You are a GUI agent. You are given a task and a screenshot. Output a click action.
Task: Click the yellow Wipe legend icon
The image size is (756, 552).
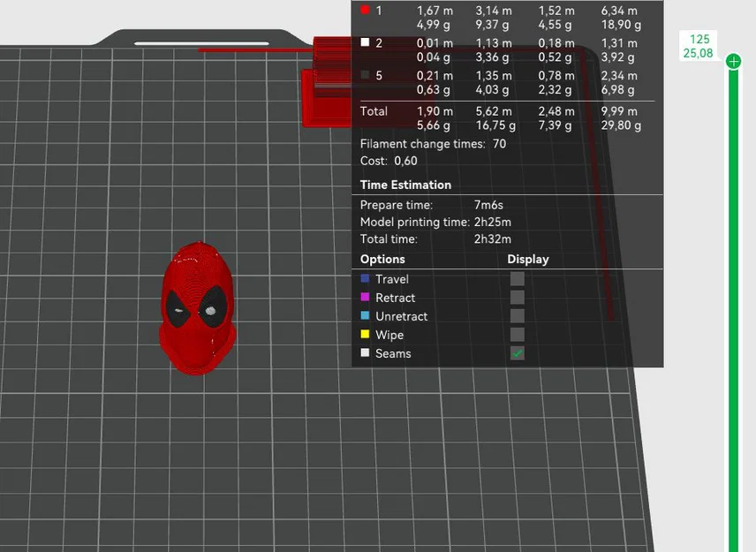click(365, 335)
